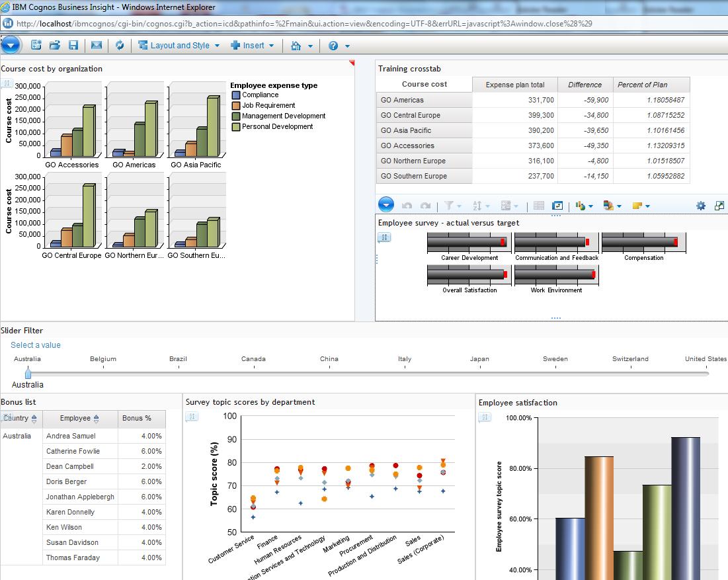Open the blue widget actions menu
Image resolution: width=728 pixels, height=580 pixels.
pyautogui.click(x=386, y=206)
